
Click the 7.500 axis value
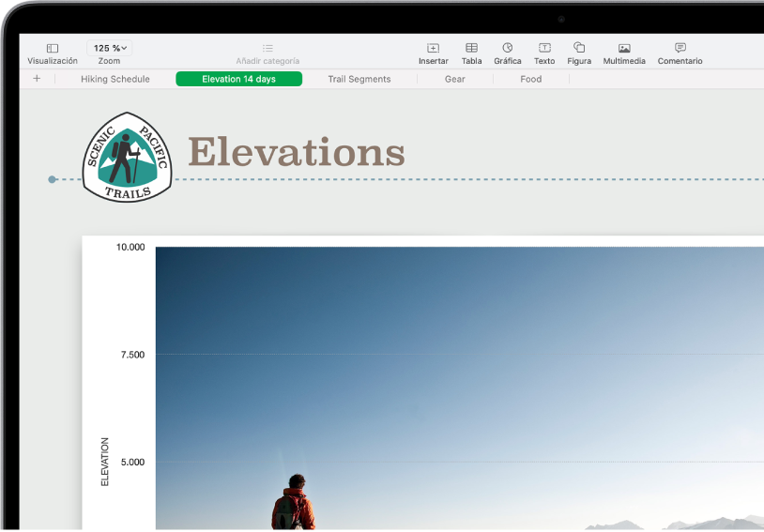click(132, 355)
